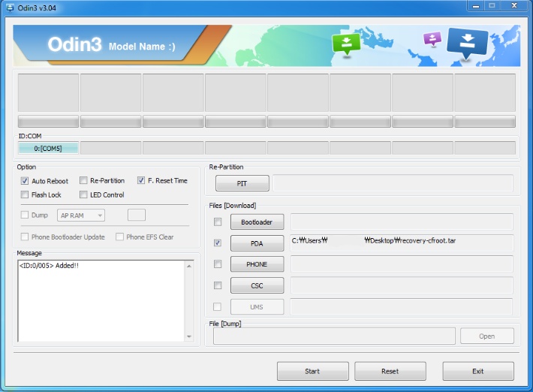
Task: Open the AP RAM dropdown
Action: coord(81,216)
